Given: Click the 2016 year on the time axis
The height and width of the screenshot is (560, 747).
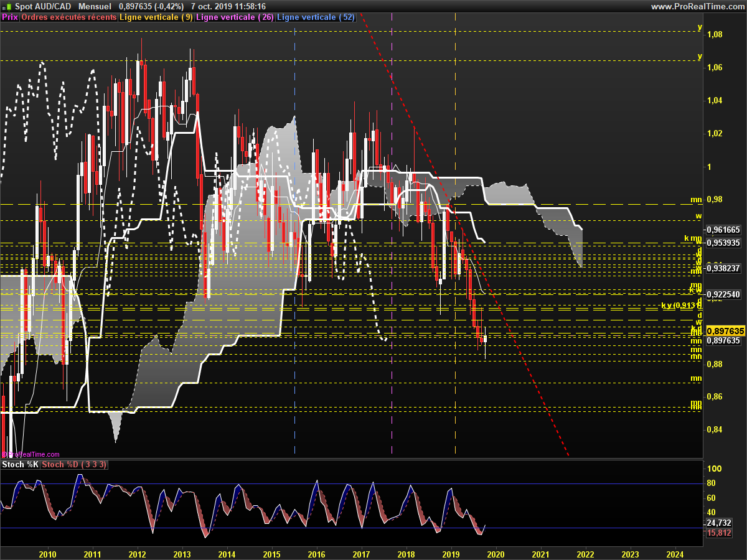Looking at the screenshot, I should point(316,554).
